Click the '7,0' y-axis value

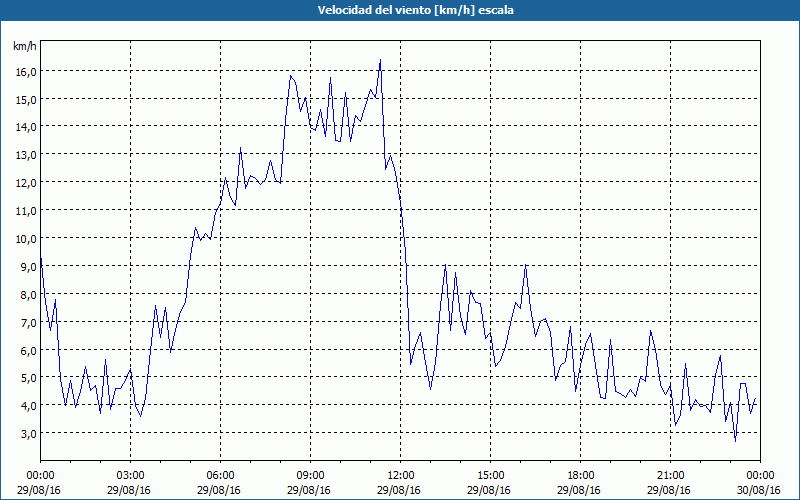coord(28,323)
